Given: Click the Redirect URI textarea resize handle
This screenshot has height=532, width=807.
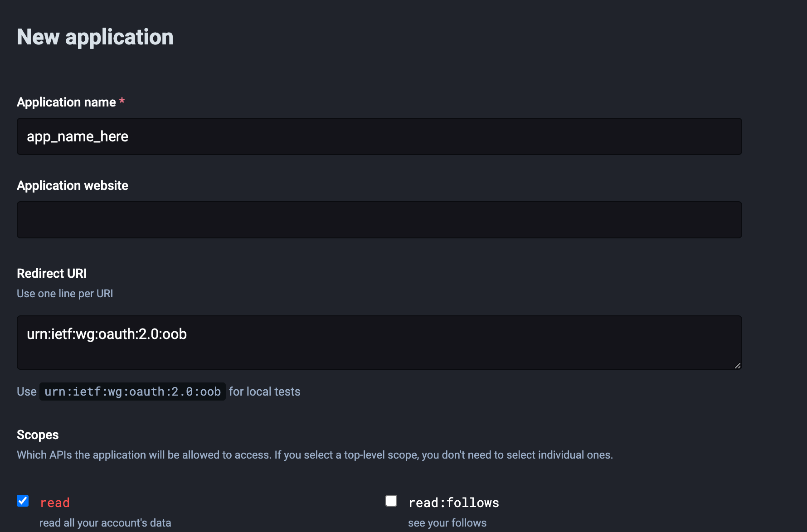Looking at the screenshot, I should point(738,365).
